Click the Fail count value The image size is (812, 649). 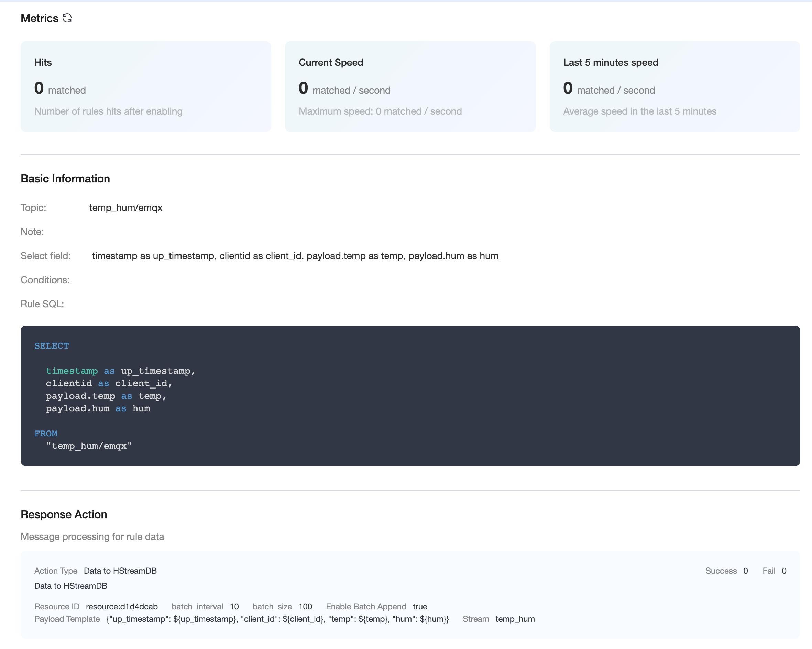click(x=784, y=571)
